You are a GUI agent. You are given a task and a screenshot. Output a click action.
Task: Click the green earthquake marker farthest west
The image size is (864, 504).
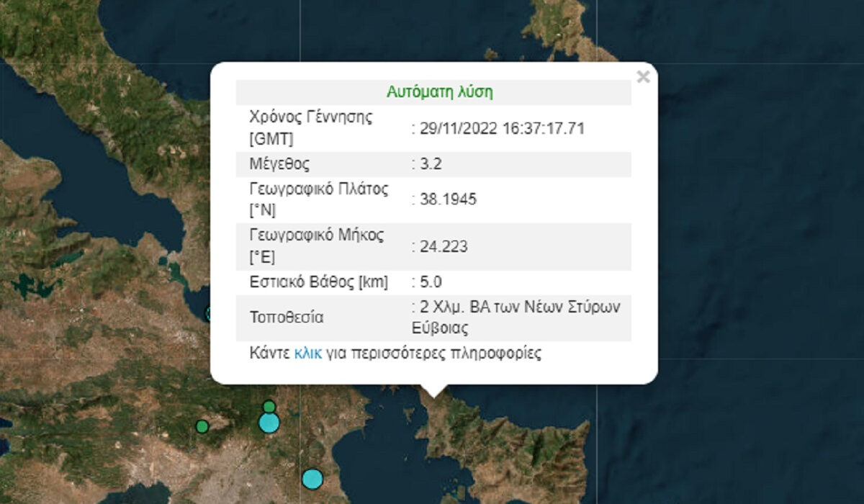[x=202, y=426]
